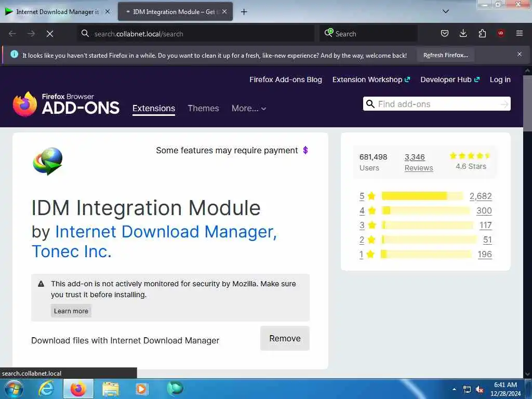532x399 pixels.
Task: Expand the More… dropdown in add-ons navigation
Action: click(249, 108)
